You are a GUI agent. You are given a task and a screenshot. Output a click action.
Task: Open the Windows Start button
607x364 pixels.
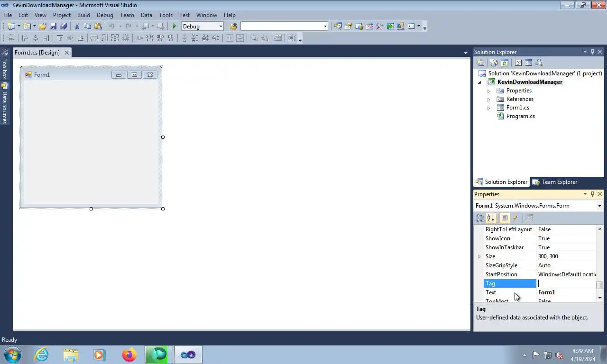pos(12,355)
